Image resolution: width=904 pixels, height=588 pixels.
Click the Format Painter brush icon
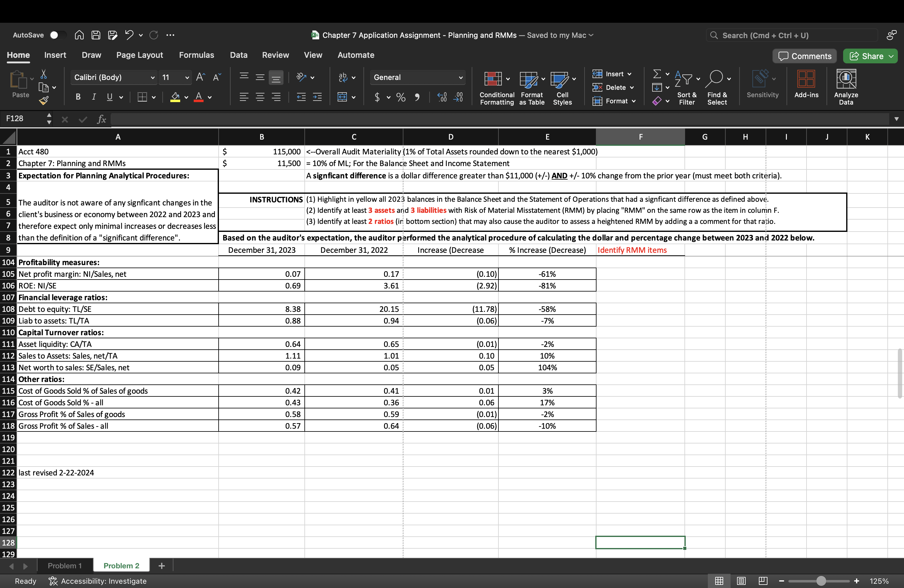click(44, 100)
